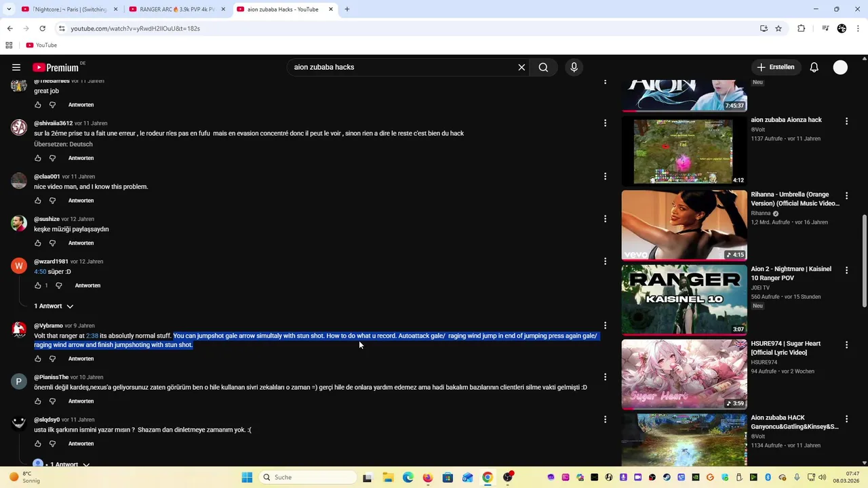
Task: Dislike the sushize comment
Action: tap(52, 243)
